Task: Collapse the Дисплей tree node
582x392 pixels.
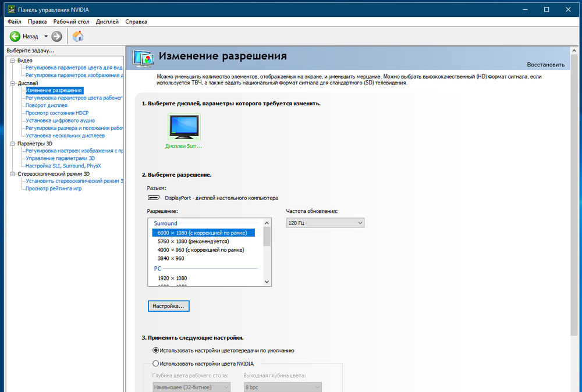Action: pos(13,83)
